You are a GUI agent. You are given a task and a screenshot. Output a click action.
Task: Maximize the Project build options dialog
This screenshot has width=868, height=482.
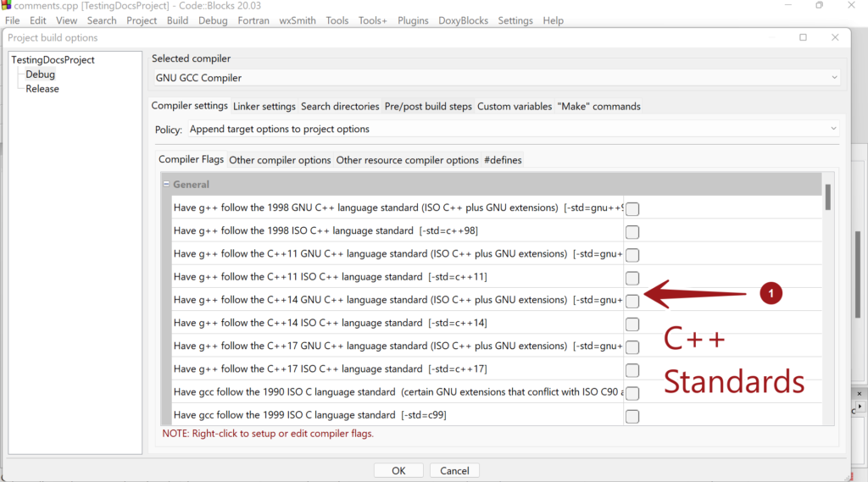804,37
